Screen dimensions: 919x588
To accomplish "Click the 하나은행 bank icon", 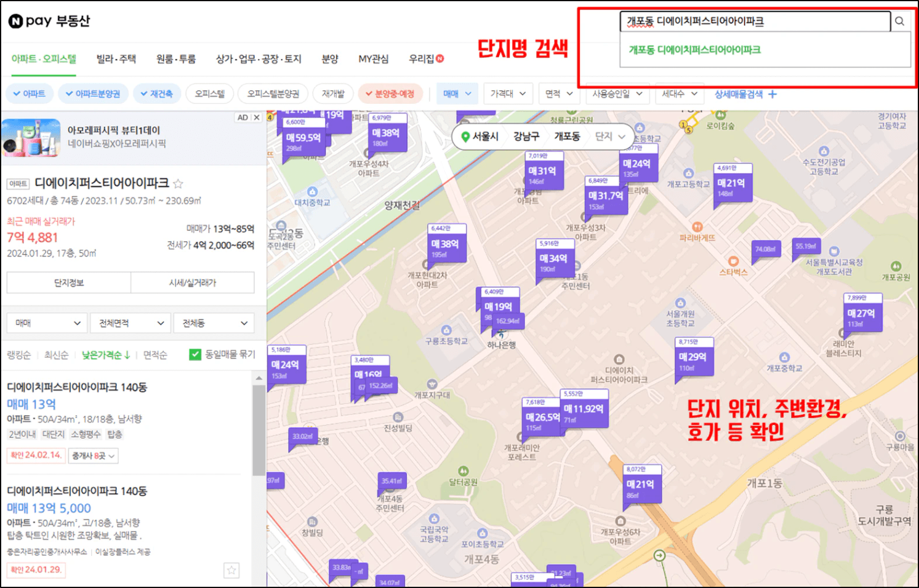I will tap(502, 335).
